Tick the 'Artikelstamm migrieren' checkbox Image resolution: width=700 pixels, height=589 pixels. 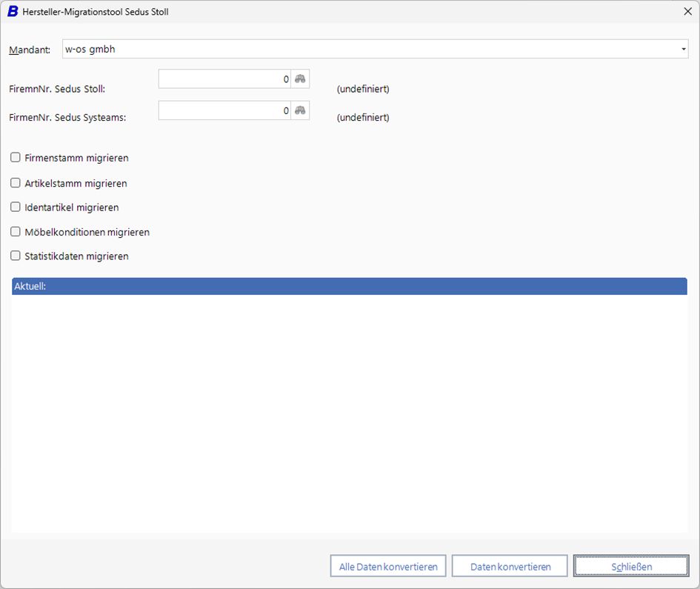(x=16, y=183)
